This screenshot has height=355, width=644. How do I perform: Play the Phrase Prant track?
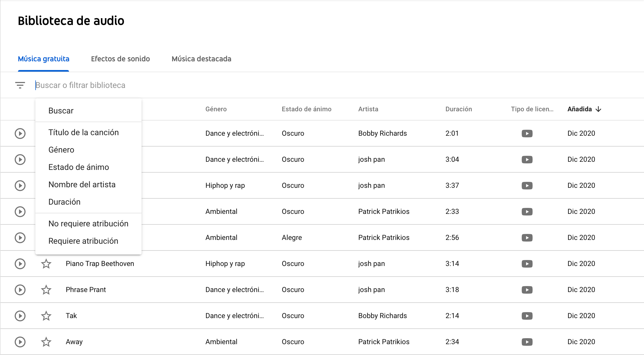click(x=20, y=290)
